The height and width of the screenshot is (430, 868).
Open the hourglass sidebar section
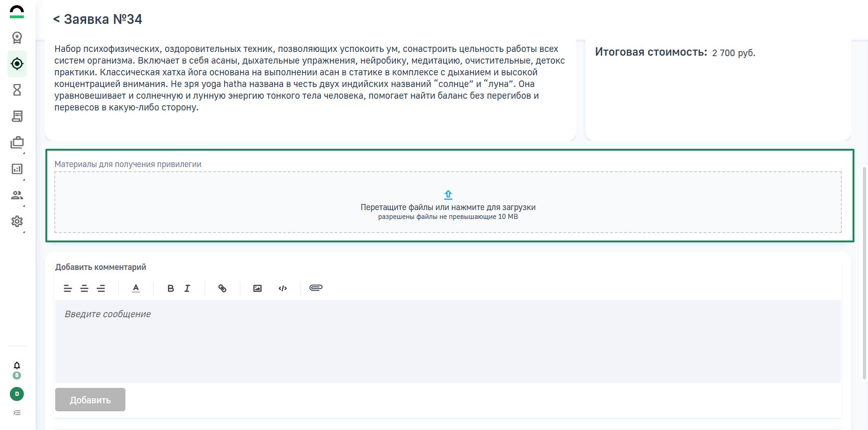point(17,90)
